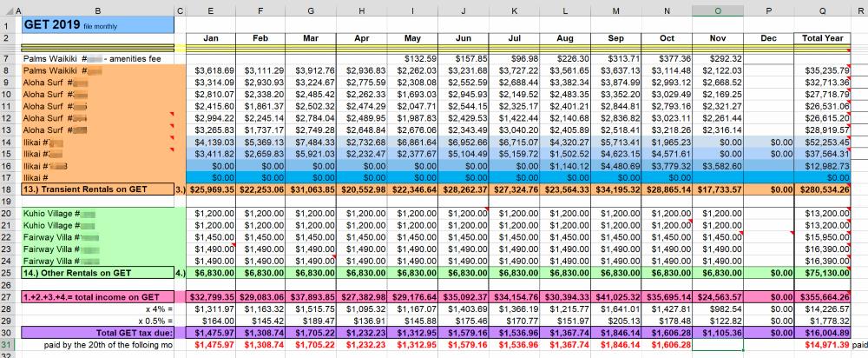868x358 pixels.
Task: Select row header 7
Action: [x=8, y=58]
